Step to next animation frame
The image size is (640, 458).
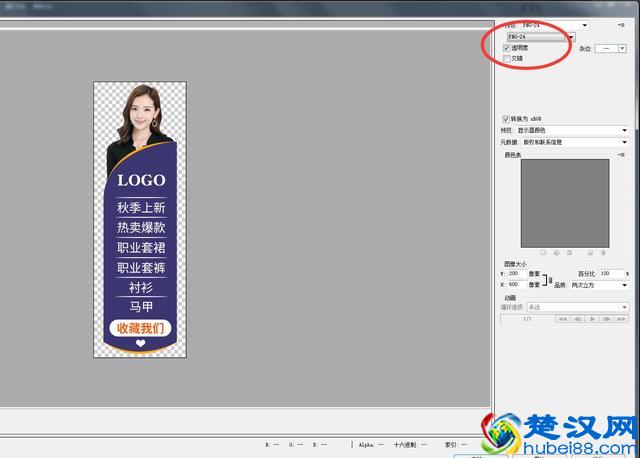(x=606, y=318)
